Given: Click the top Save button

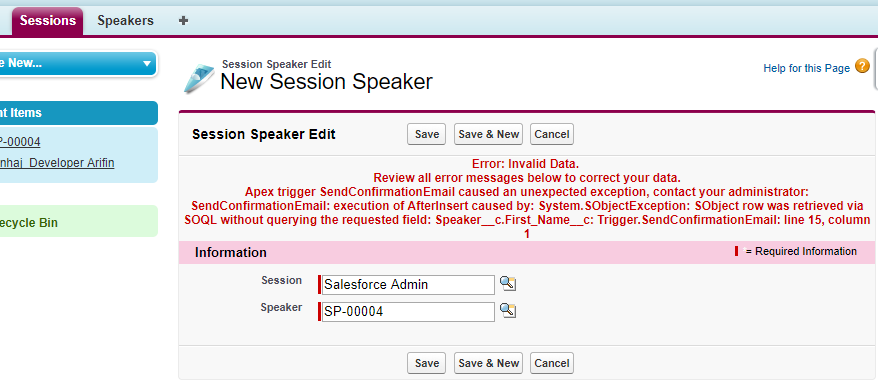Looking at the screenshot, I should (x=427, y=134).
